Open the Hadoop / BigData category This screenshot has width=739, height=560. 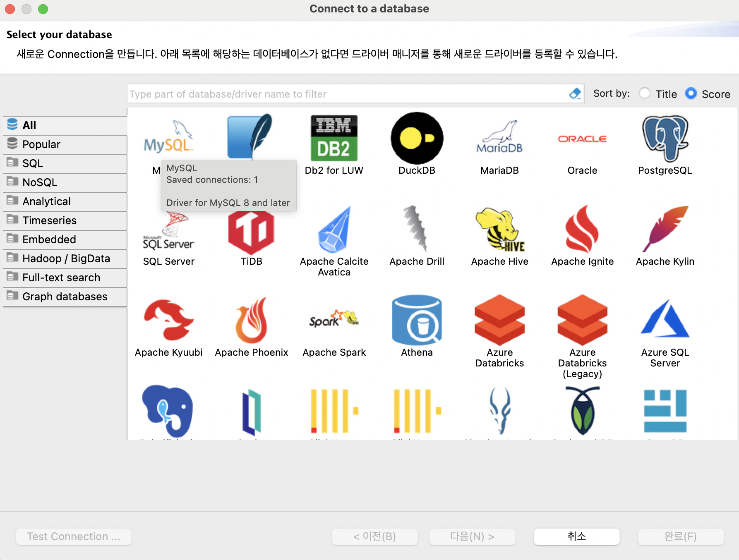65,258
